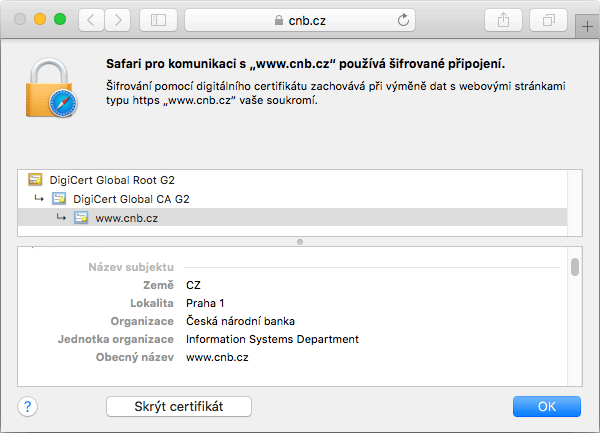The width and height of the screenshot is (600, 433).
Task: Go back with the Safari back arrow
Action: (91, 20)
